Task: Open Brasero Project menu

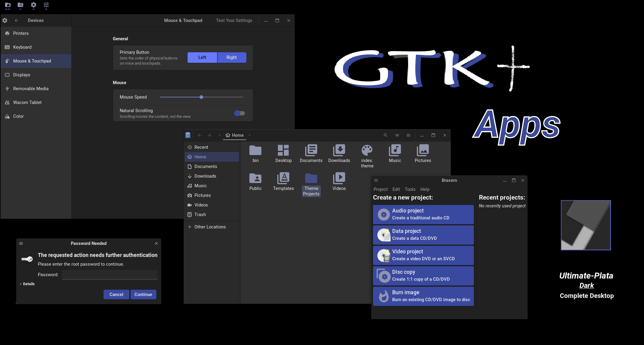Action: tap(381, 189)
